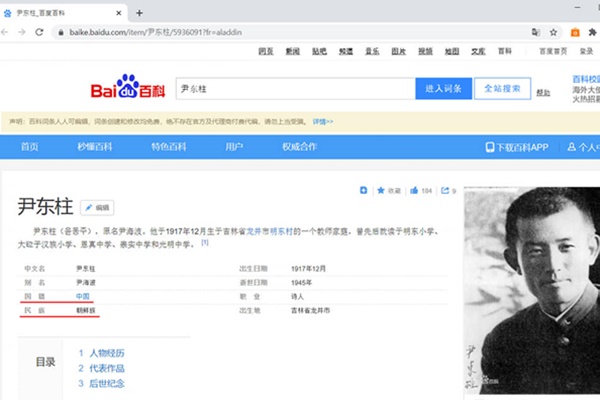600x400 pixels.
Task: Open 网页 in top navigation
Action: click(x=266, y=51)
